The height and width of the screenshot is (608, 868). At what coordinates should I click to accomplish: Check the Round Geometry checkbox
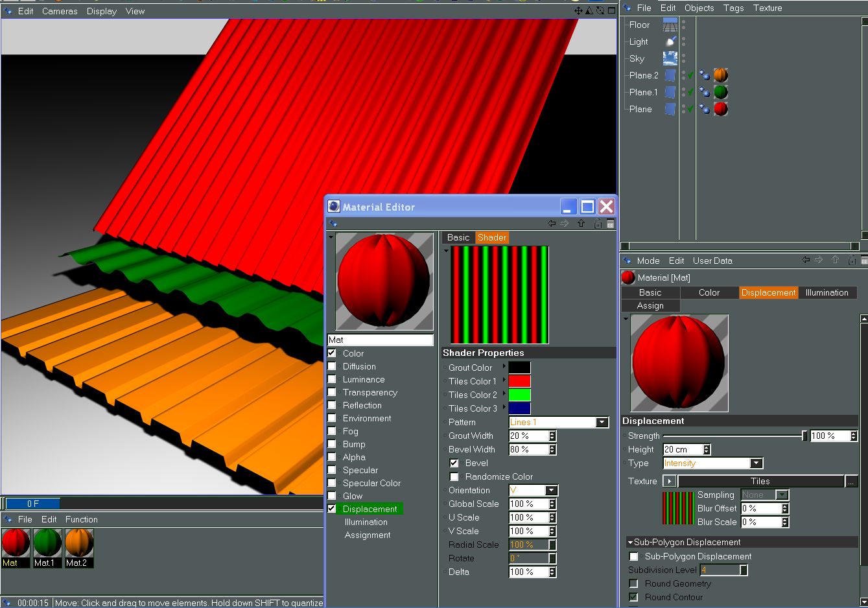click(634, 583)
